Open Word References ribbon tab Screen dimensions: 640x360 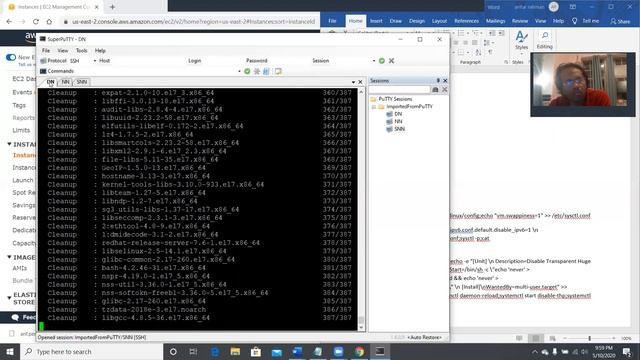pos(466,20)
